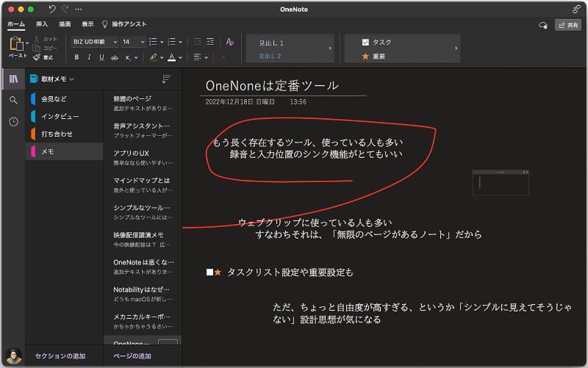The image size is (588, 368).
Task: Expand the numbered list style arrow
Action: [x=180, y=42]
